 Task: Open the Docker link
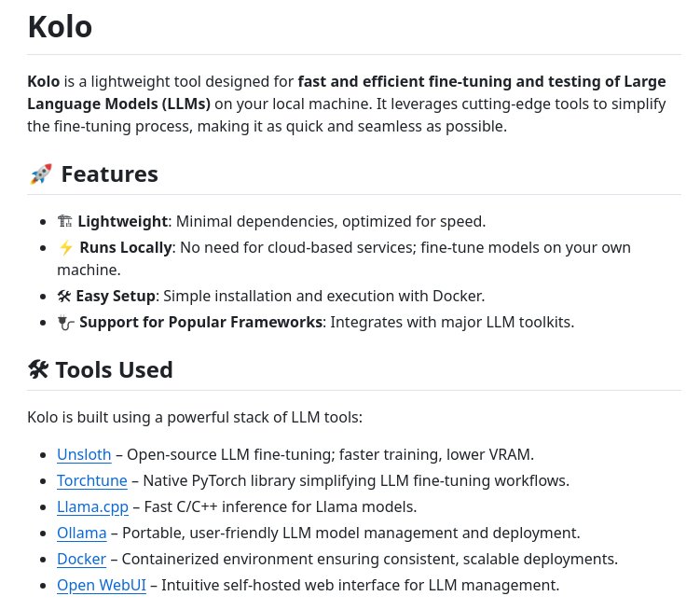pos(82,559)
